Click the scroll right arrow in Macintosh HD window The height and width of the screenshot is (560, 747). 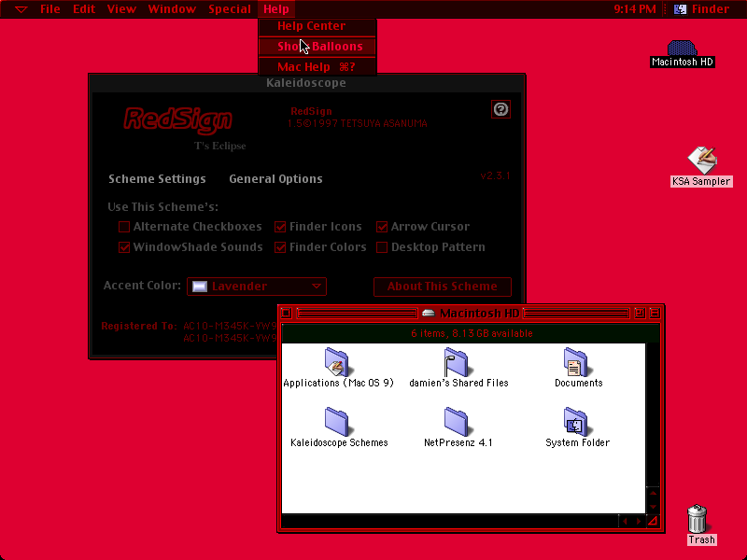[x=639, y=522]
